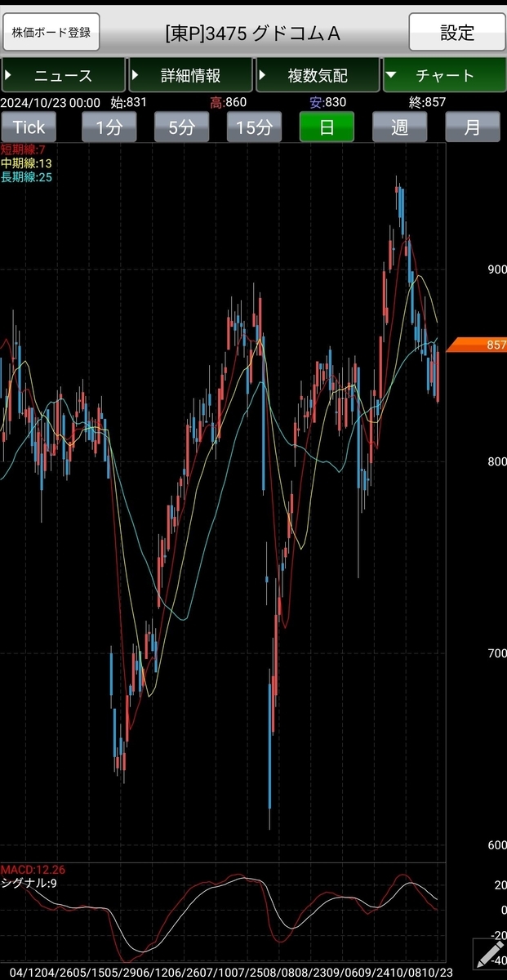Click the 600 price axis label

click(497, 845)
